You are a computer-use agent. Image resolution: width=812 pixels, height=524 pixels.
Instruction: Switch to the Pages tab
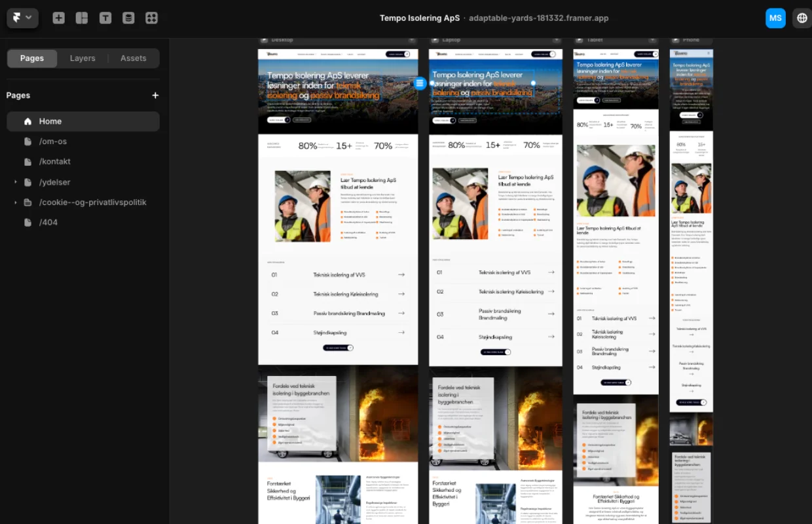pos(32,58)
